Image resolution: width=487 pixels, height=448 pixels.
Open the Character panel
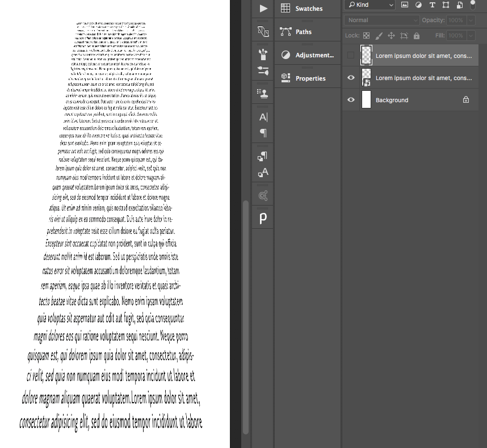(262, 116)
